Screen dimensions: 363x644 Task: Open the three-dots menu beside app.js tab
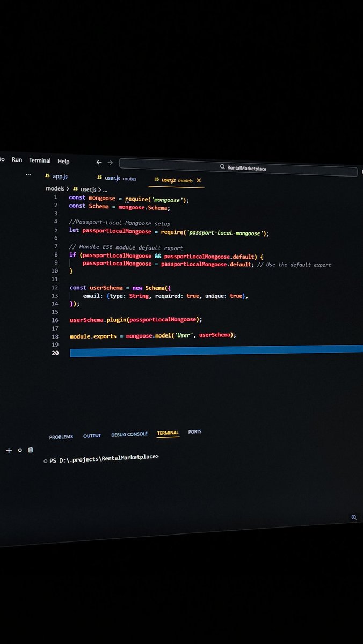click(28, 175)
